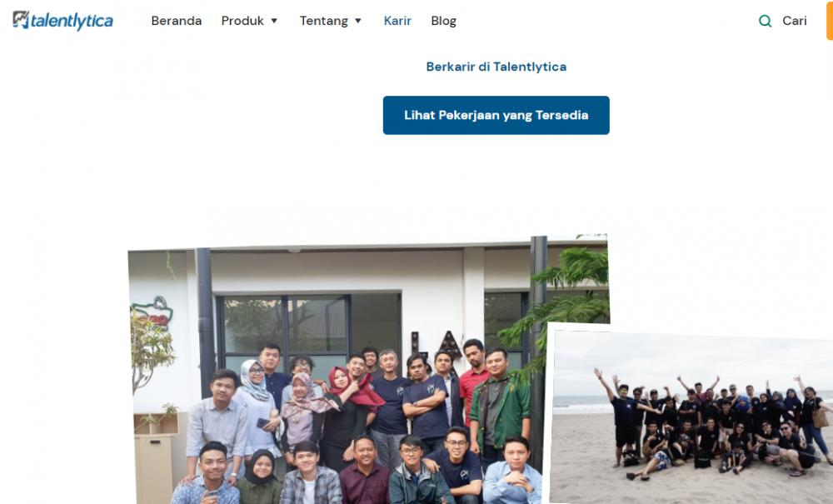The height and width of the screenshot is (504, 833).
Task: Open the Produk menu item
Action: pyautogui.click(x=242, y=21)
